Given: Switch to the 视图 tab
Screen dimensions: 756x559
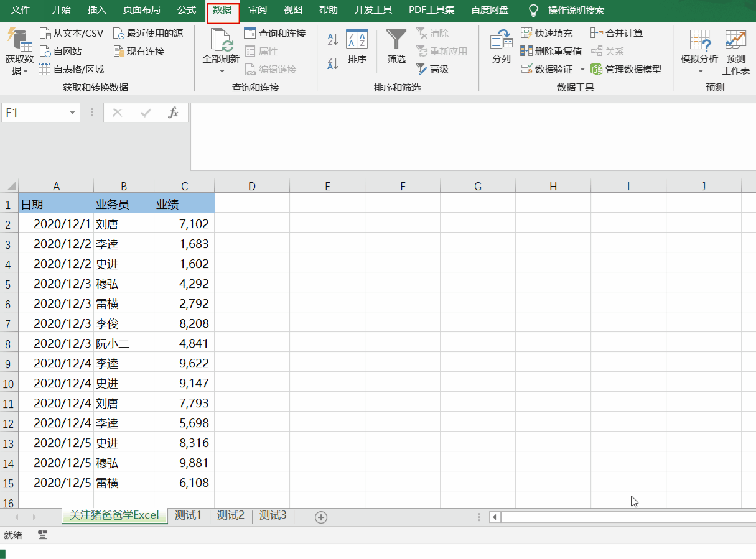Looking at the screenshot, I should [292, 10].
